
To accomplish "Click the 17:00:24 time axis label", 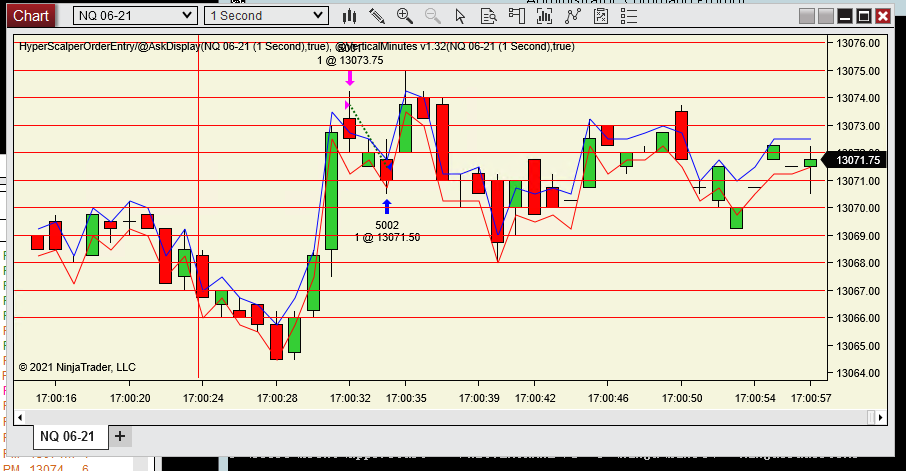I will (x=203, y=398).
